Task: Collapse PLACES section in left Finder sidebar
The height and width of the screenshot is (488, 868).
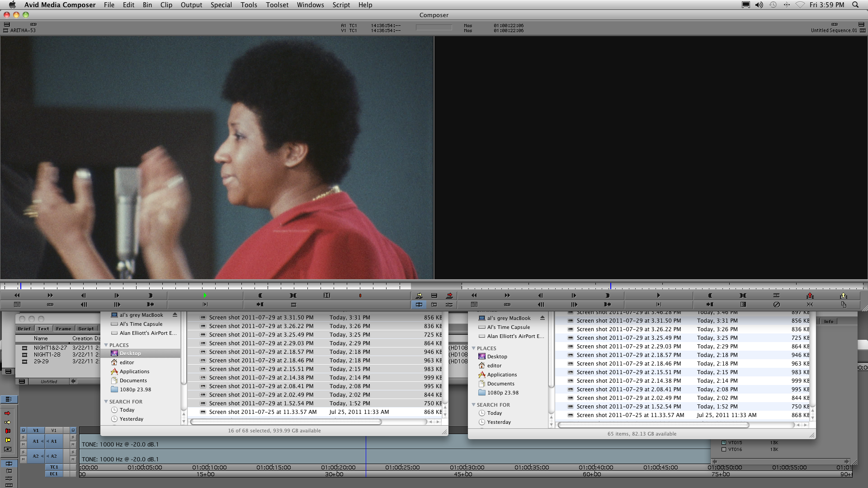Action: tap(106, 345)
